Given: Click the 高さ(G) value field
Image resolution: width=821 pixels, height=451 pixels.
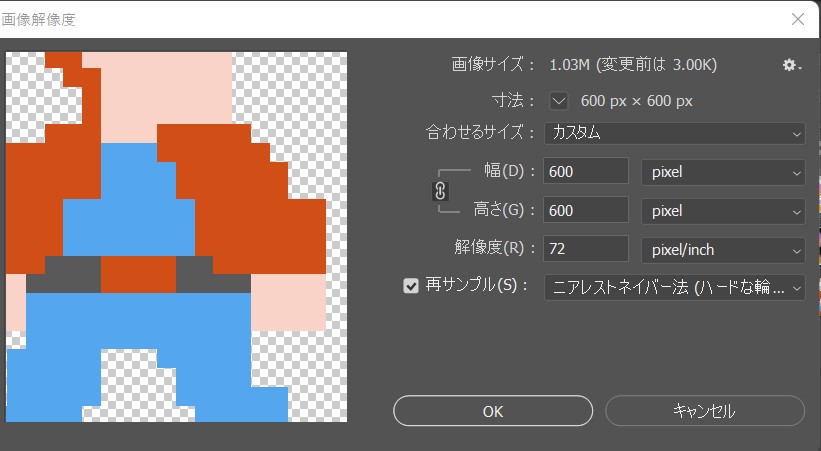Looking at the screenshot, I should (x=586, y=210).
